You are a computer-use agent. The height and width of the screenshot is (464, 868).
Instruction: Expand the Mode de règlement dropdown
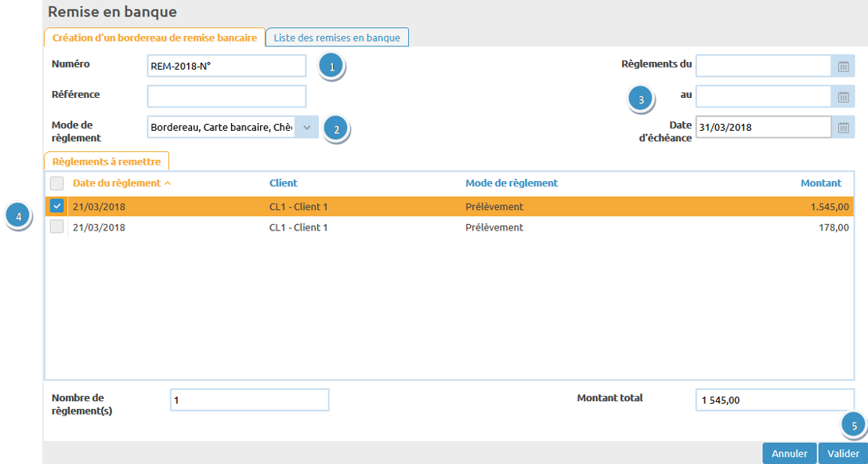[307, 127]
